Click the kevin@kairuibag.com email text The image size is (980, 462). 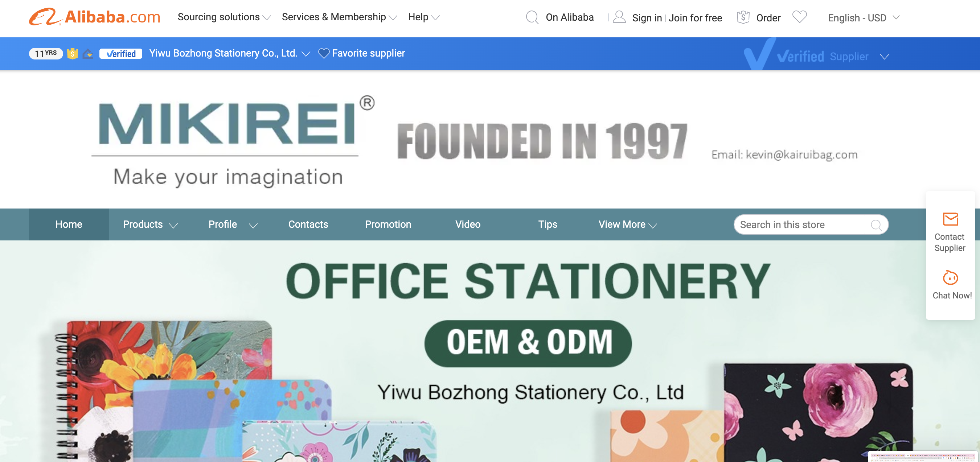point(801,155)
